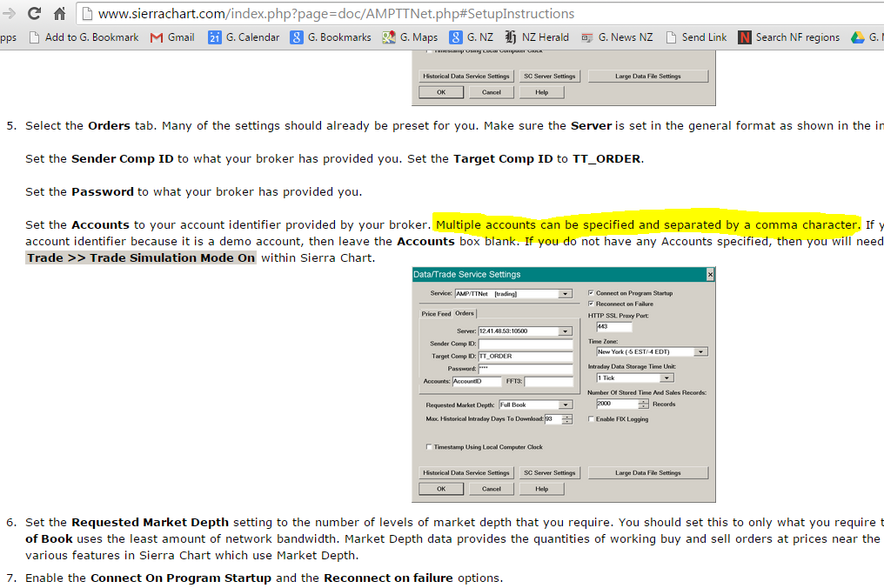Expand Requested Market Depth Full Book dropdown
Screen dimensions: 884x588
point(565,404)
